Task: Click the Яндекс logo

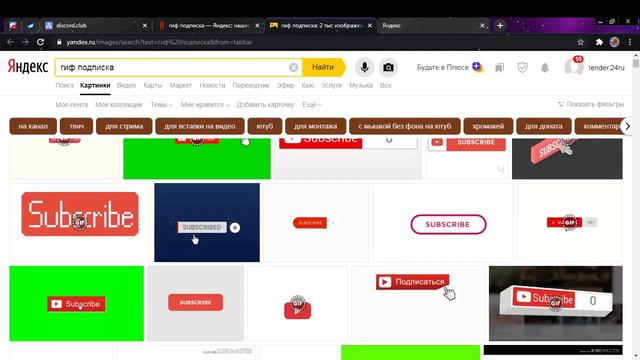Action: pyautogui.click(x=28, y=67)
